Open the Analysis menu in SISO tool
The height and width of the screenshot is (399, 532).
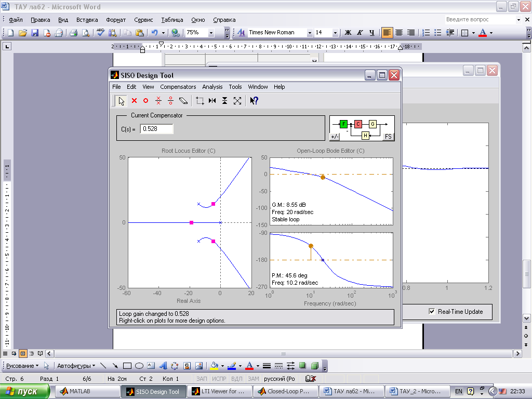(212, 87)
